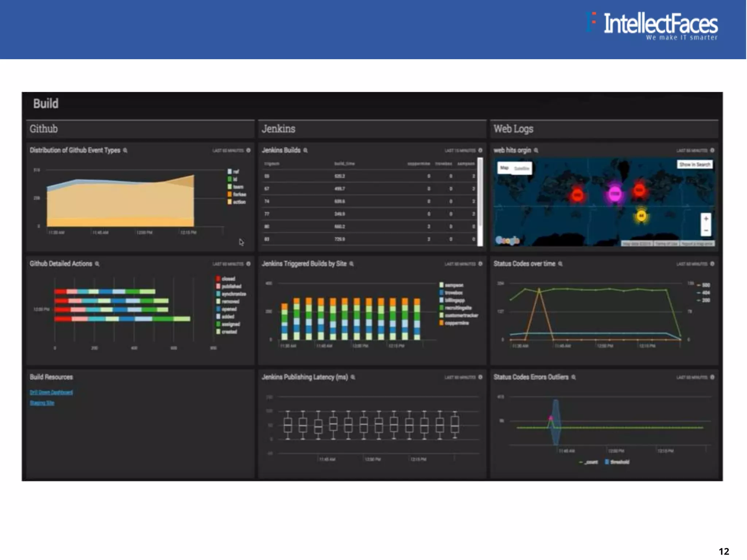747x560 pixels.
Task: Toggle 'coppermine' legend entry in Triggered Builds
Action: [x=441, y=323]
